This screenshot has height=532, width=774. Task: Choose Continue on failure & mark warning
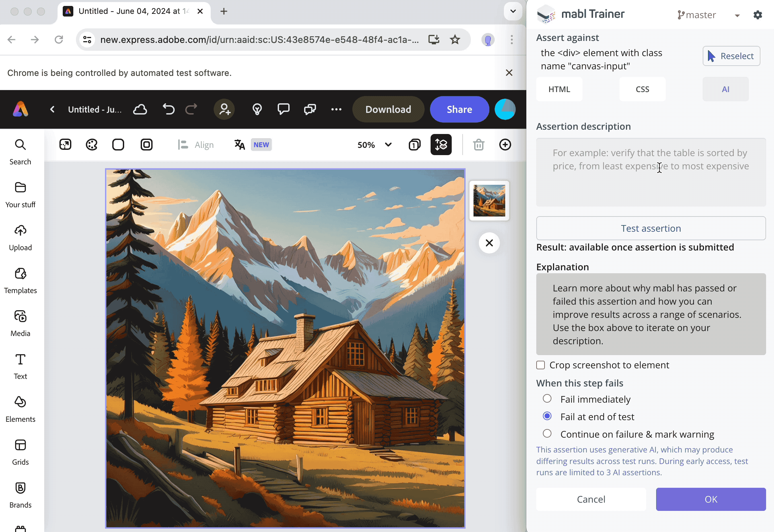546,433
